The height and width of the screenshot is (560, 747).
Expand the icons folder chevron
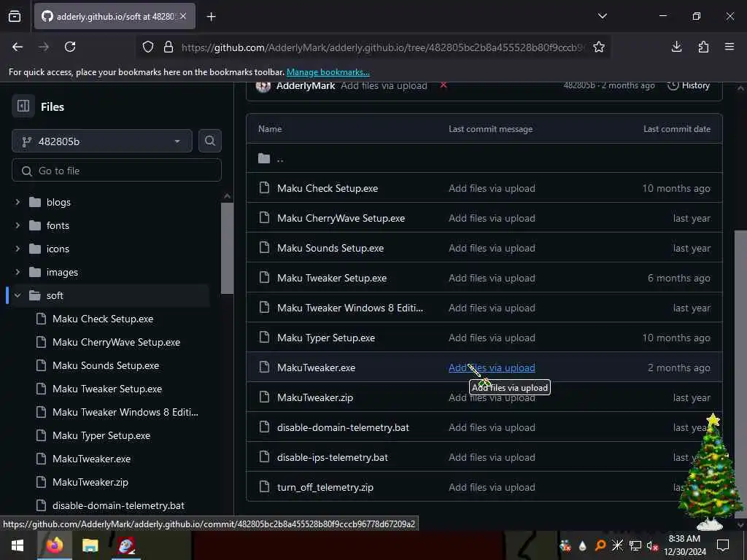[x=18, y=249]
